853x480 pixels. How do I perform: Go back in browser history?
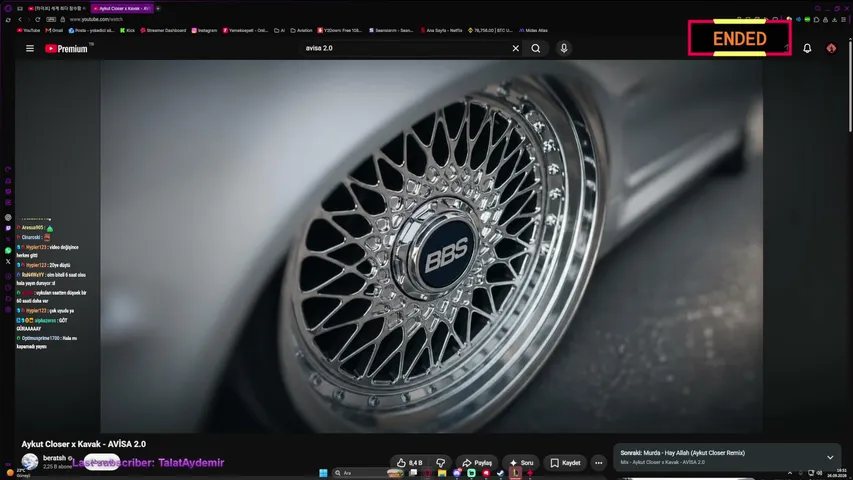click(x=20, y=19)
